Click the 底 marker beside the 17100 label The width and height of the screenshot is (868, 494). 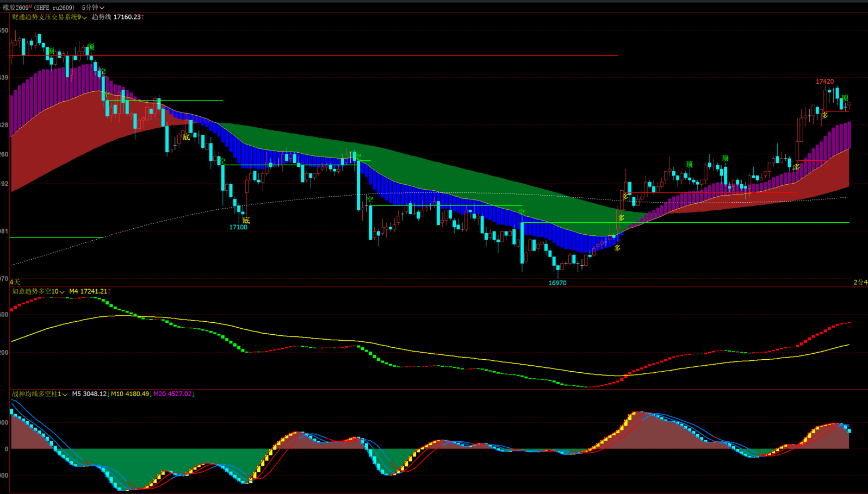point(246,220)
